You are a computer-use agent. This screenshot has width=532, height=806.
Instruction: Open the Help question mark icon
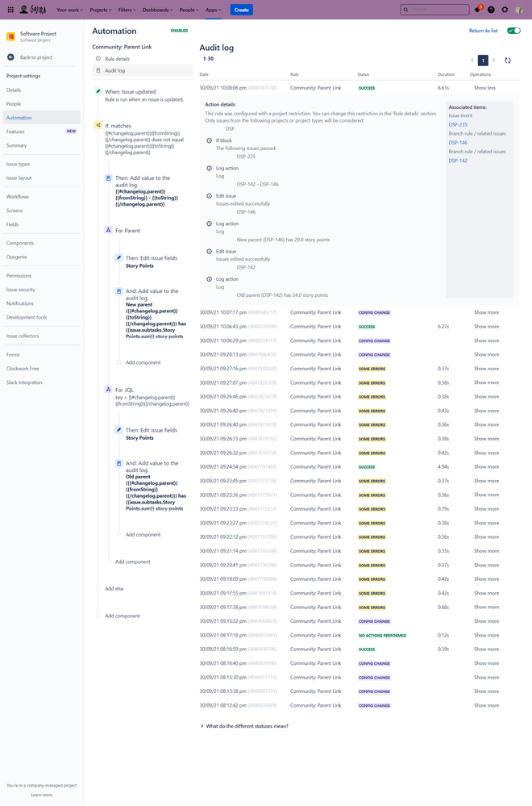[492, 9]
